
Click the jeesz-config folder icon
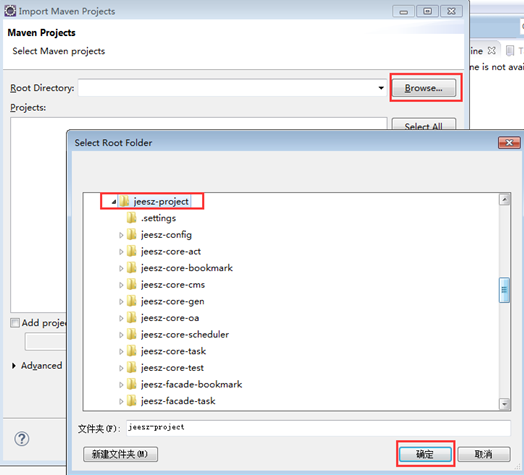click(132, 235)
